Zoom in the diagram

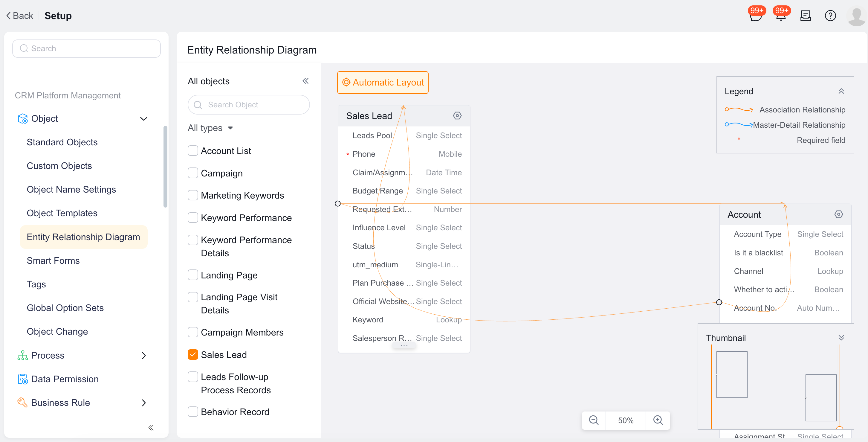658,420
